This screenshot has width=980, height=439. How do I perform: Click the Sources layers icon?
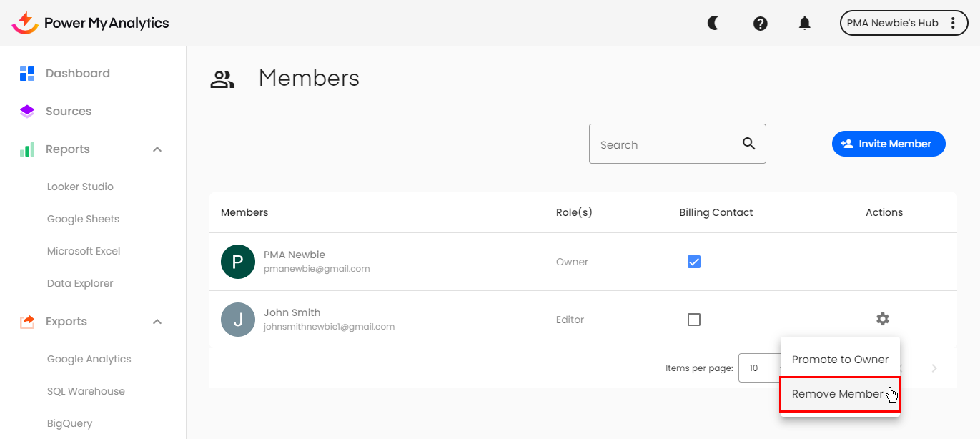point(27,112)
